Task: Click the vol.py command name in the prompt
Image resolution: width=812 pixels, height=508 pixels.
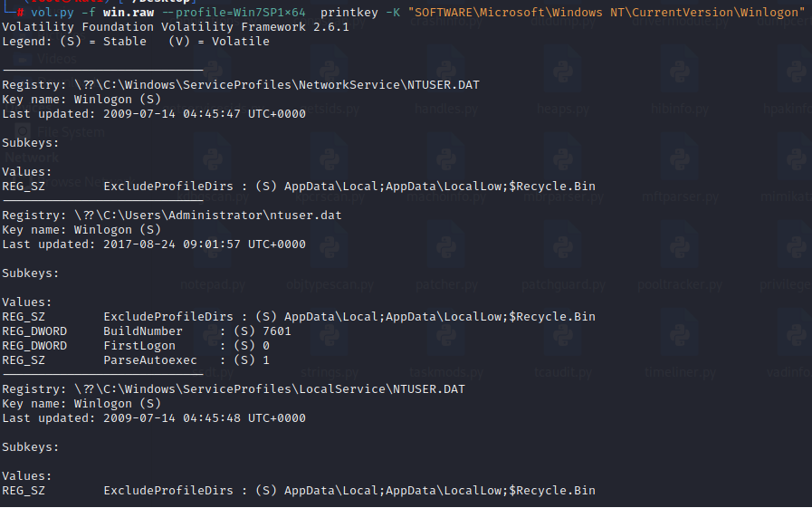Action: click(52, 12)
